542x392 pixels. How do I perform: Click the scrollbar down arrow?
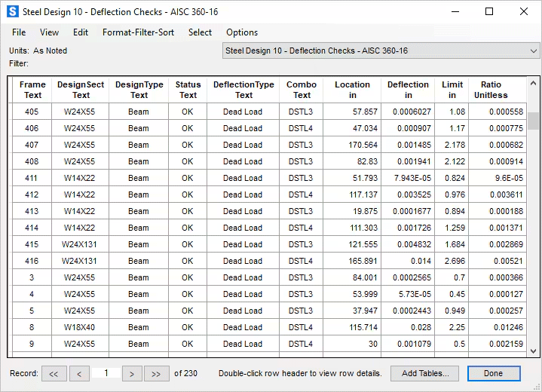pyautogui.click(x=533, y=351)
